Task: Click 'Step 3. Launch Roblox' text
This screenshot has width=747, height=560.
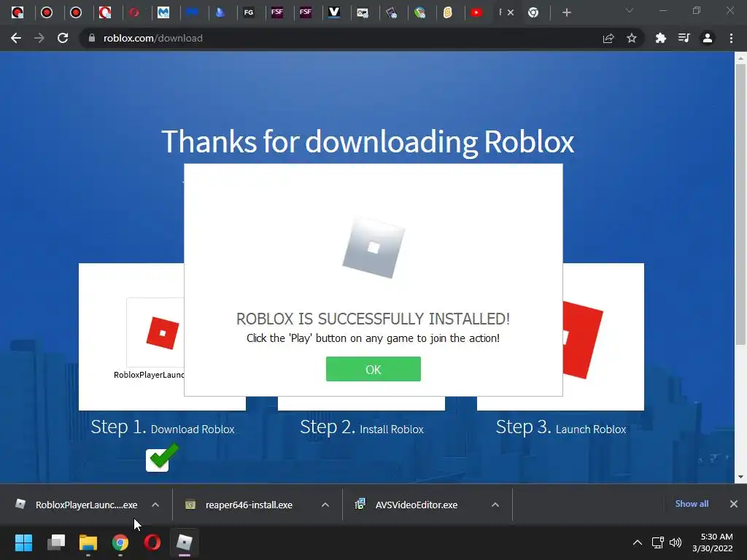Action: click(561, 427)
